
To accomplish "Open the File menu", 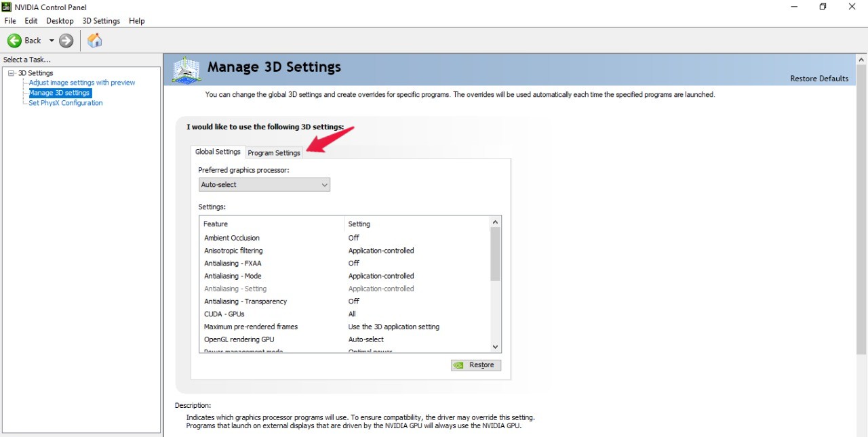I will [10, 21].
